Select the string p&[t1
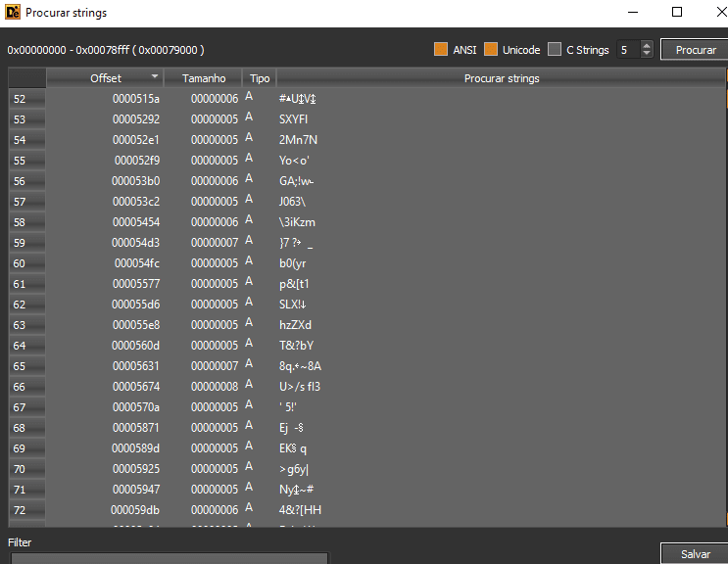 point(294,284)
